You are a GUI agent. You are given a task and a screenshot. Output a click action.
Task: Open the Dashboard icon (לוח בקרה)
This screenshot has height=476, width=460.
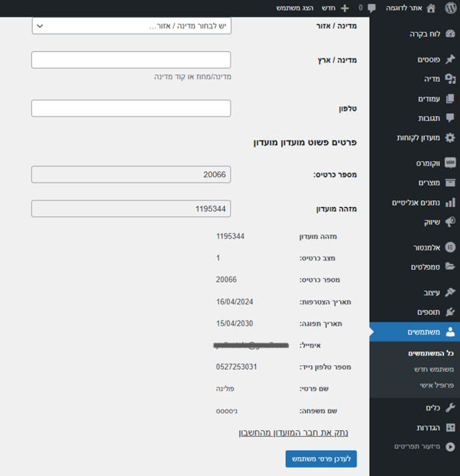[x=450, y=34]
